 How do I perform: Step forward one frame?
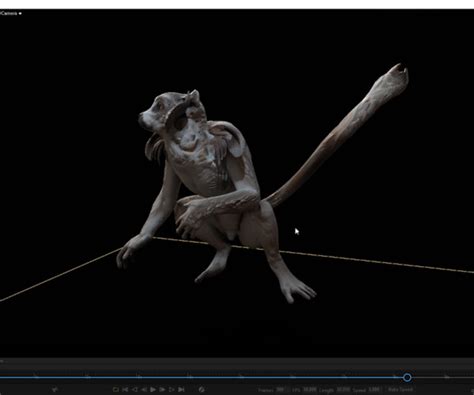(162, 389)
